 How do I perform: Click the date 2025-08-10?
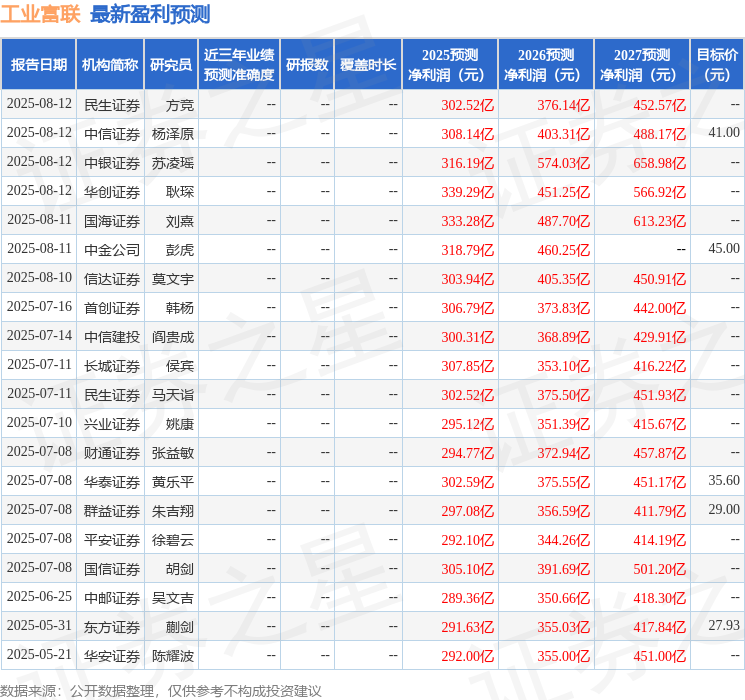pyautogui.click(x=39, y=278)
